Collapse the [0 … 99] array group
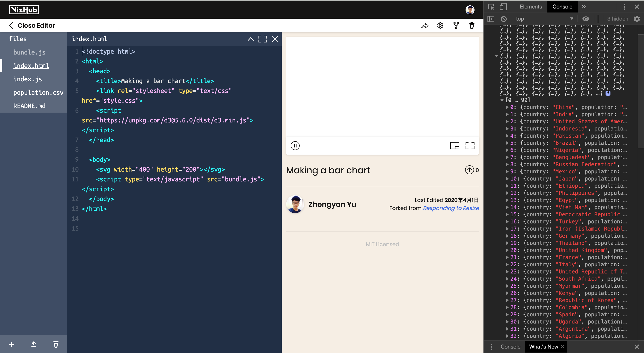This screenshot has width=644, height=353. (502, 100)
